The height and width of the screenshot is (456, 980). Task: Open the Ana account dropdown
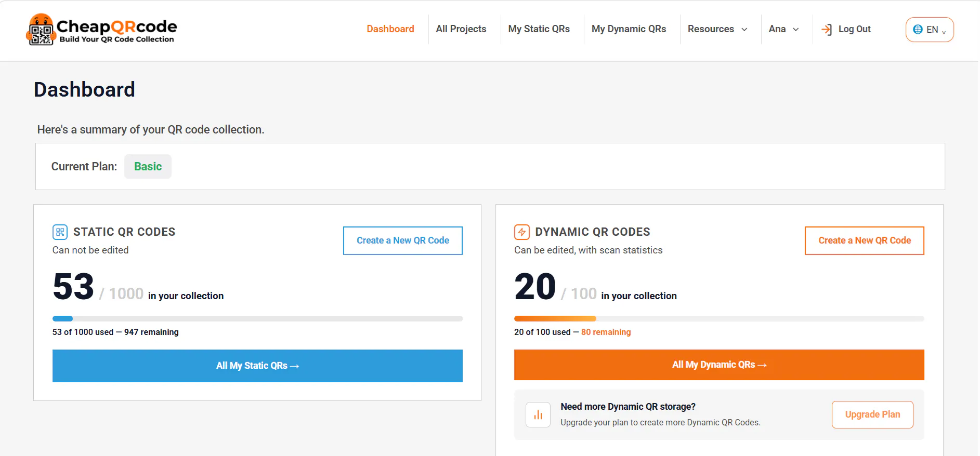(x=783, y=29)
